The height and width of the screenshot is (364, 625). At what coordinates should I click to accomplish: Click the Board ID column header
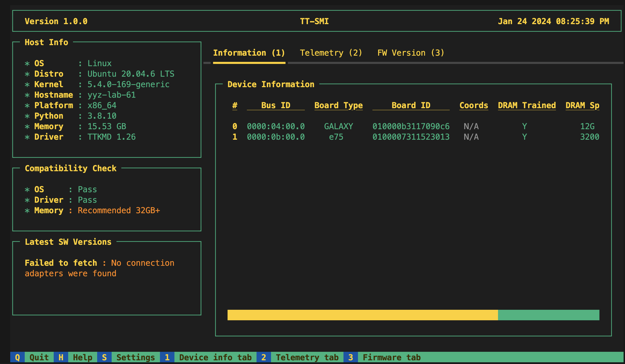coord(411,105)
